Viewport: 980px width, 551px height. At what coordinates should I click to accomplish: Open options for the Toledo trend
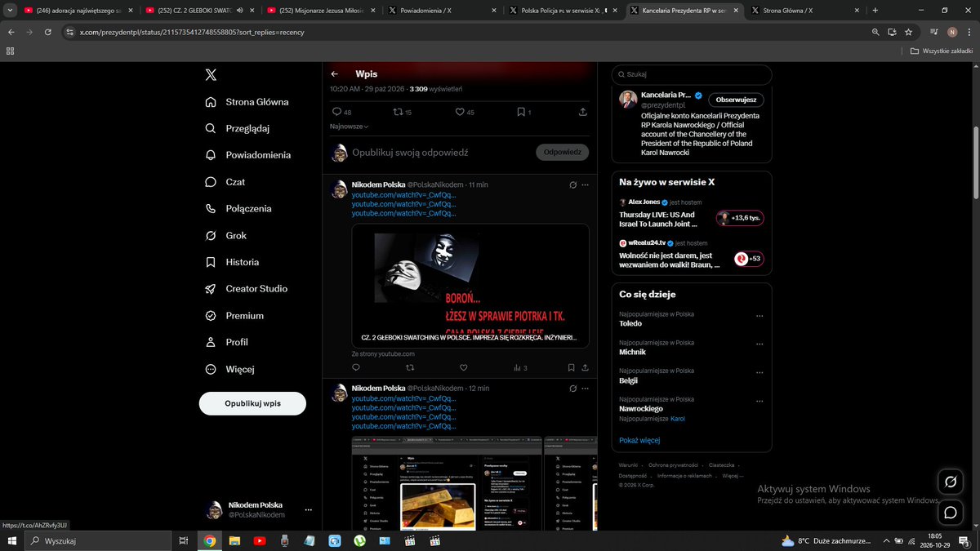(759, 317)
